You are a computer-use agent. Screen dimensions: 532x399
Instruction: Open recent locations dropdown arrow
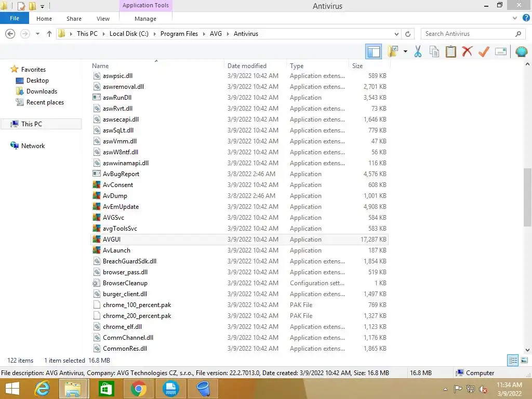tap(37, 34)
